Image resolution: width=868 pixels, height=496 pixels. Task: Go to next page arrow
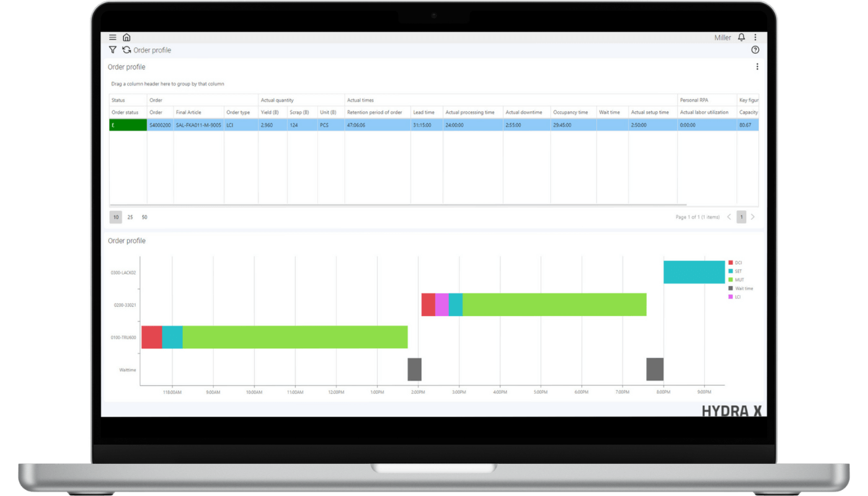pyautogui.click(x=753, y=217)
